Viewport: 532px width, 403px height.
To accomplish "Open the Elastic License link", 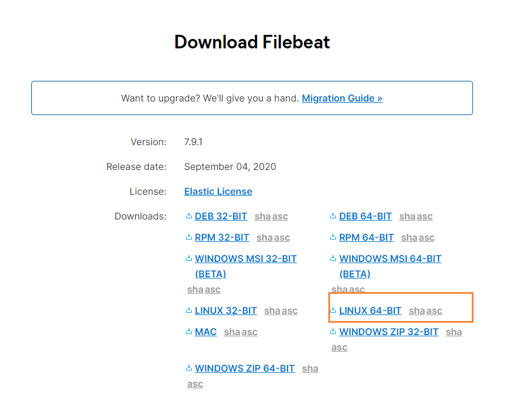I will [218, 192].
